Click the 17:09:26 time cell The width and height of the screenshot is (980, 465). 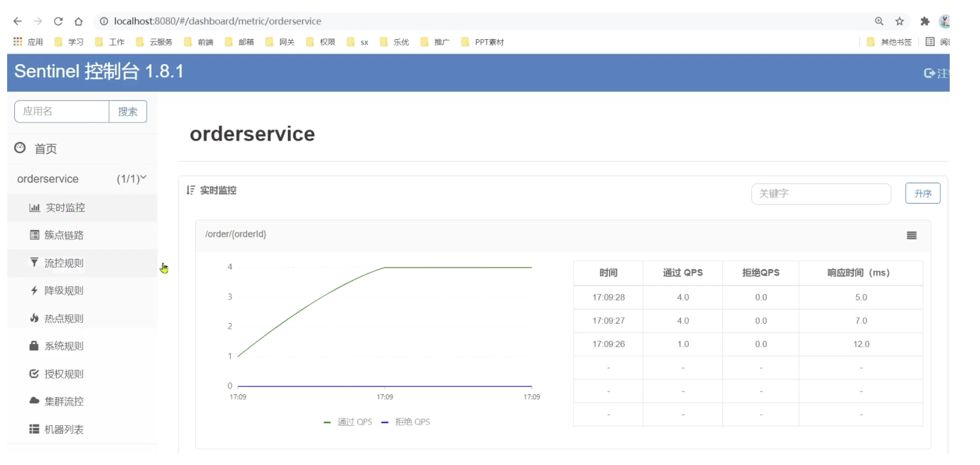click(608, 344)
